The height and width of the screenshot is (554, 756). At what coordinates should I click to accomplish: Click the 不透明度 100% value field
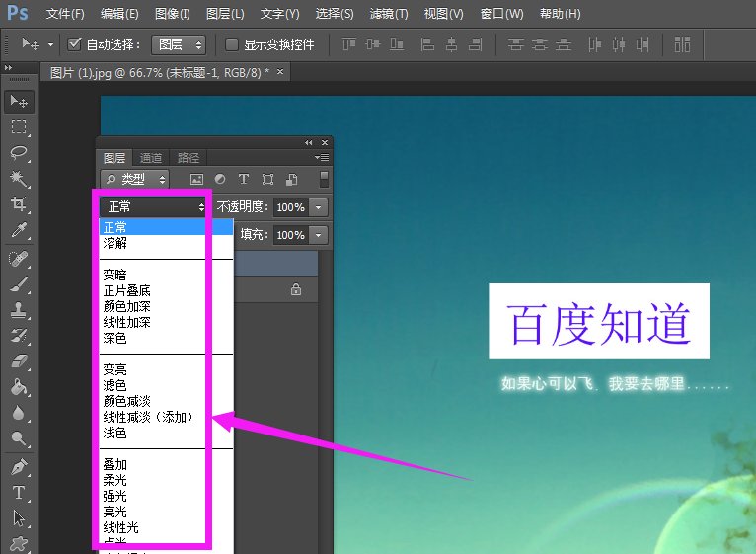pos(291,207)
